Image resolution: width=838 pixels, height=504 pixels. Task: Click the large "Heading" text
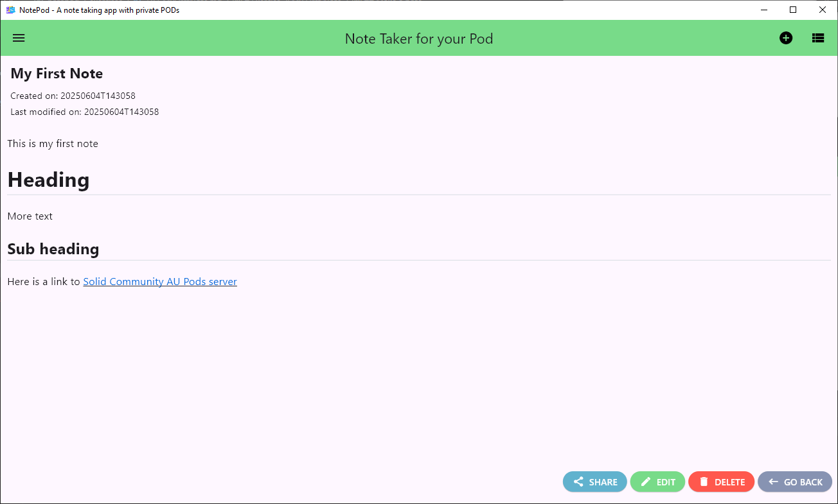coord(48,180)
